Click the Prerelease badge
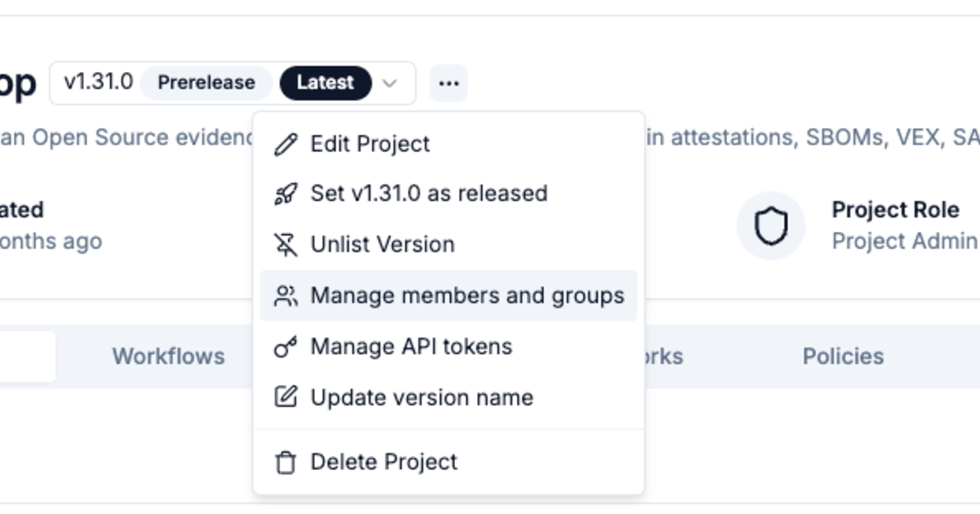980x514 pixels. (206, 83)
